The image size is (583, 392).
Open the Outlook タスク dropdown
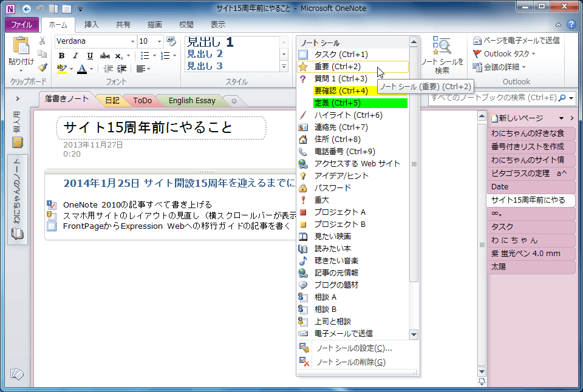(534, 54)
